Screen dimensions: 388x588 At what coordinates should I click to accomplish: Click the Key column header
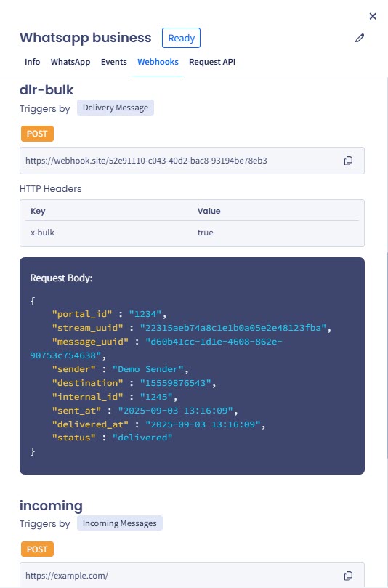click(x=38, y=211)
